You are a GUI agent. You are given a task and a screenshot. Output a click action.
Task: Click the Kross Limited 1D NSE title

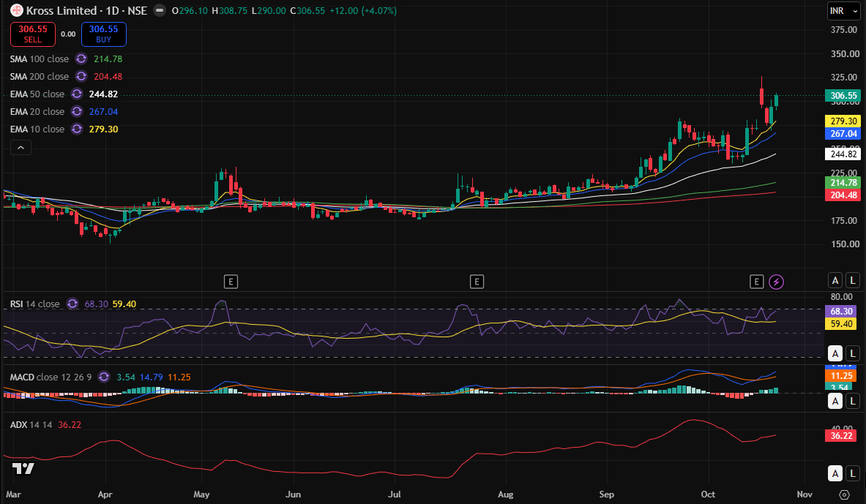coord(86,10)
